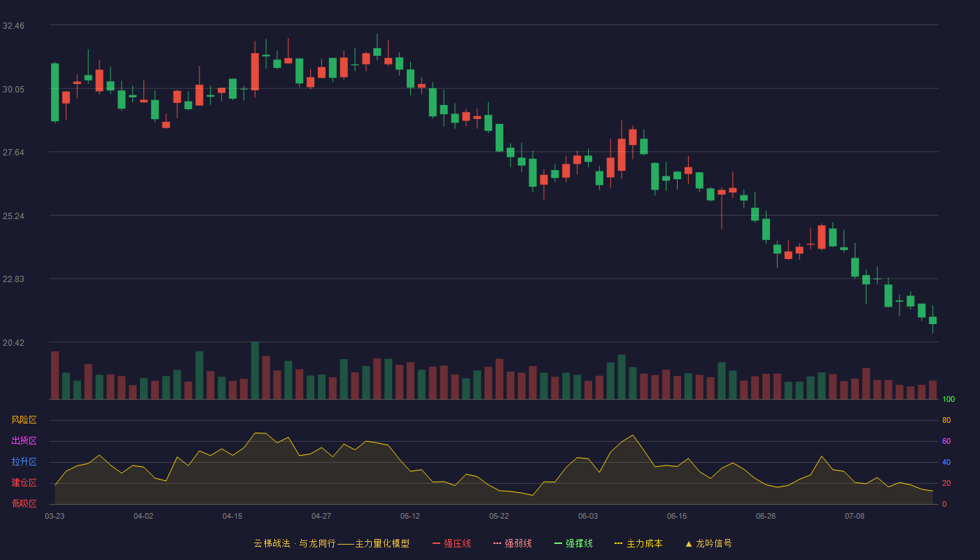
Task: Toggle the 龙吟信号 triangle legend entry
Action: 708,543
